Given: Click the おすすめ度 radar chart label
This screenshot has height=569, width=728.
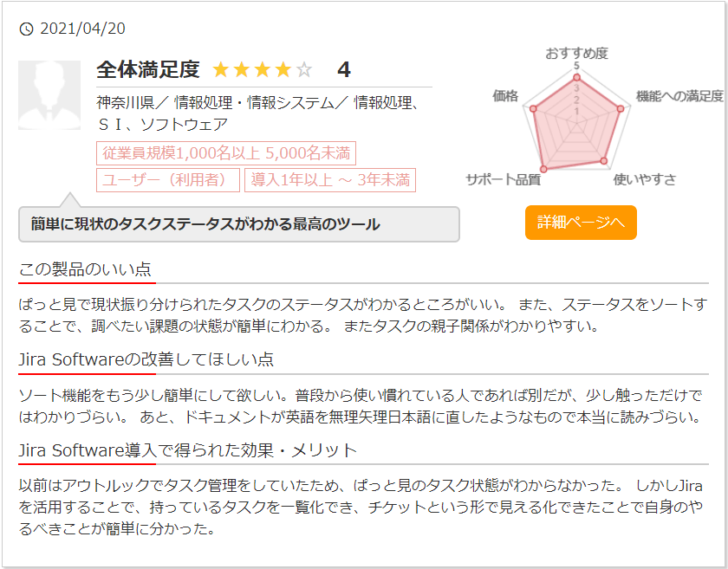Looking at the screenshot, I should (576, 53).
